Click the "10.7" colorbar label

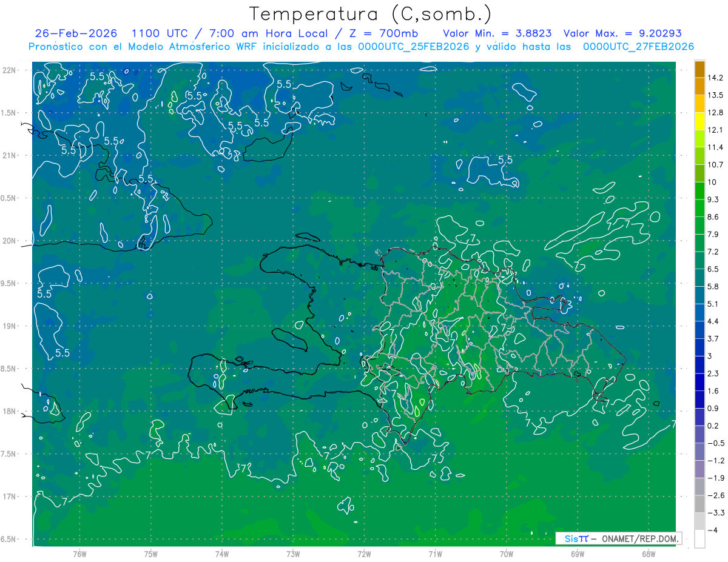pyautogui.click(x=715, y=165)
